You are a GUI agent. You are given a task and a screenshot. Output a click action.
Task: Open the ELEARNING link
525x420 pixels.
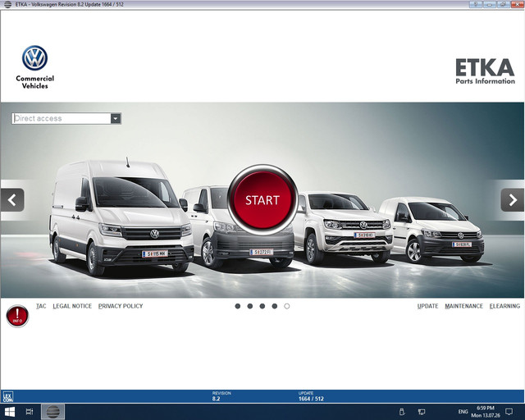point(504,306)
